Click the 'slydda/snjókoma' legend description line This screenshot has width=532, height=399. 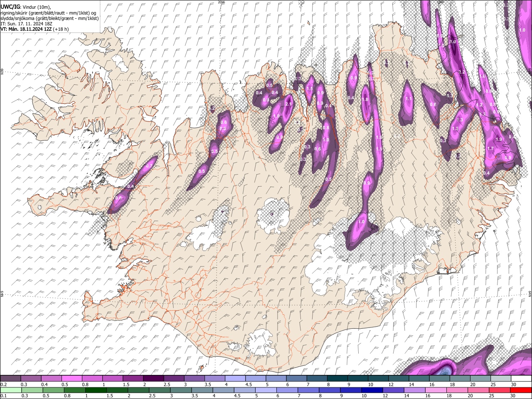pos(49,18)
